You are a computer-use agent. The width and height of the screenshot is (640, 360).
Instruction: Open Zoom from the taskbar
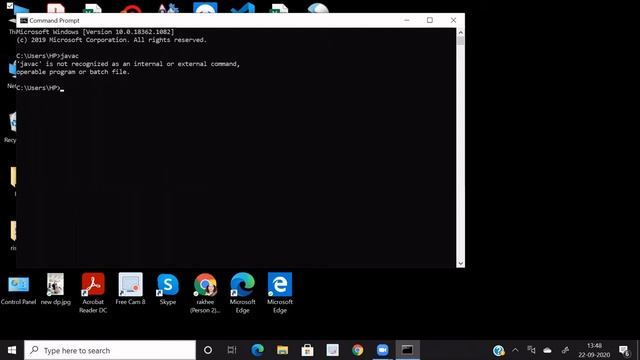point(382,350)
